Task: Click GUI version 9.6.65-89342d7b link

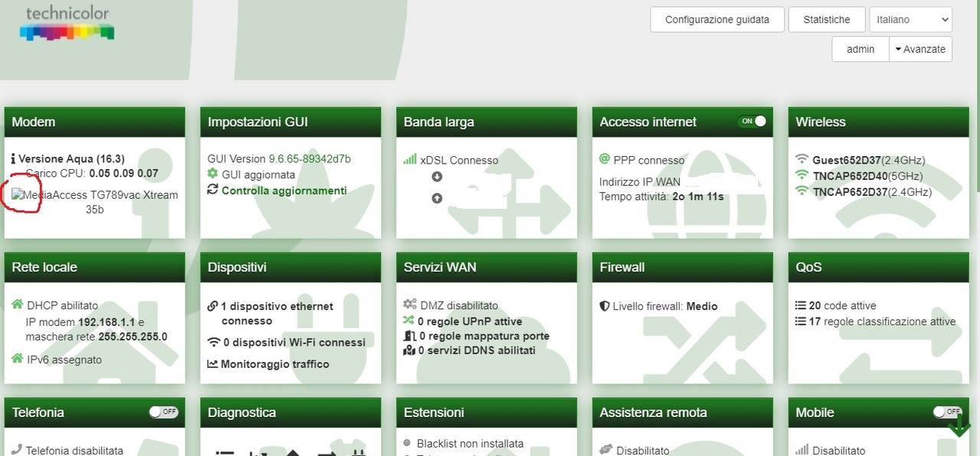Action: (309, 158)
